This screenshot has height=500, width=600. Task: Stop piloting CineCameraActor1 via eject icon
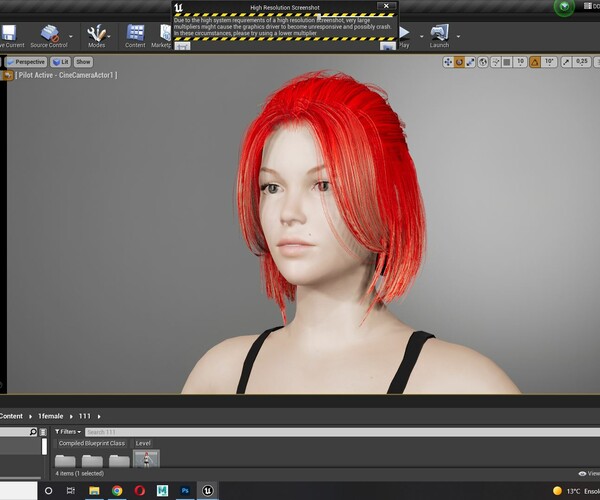point(7,75)
